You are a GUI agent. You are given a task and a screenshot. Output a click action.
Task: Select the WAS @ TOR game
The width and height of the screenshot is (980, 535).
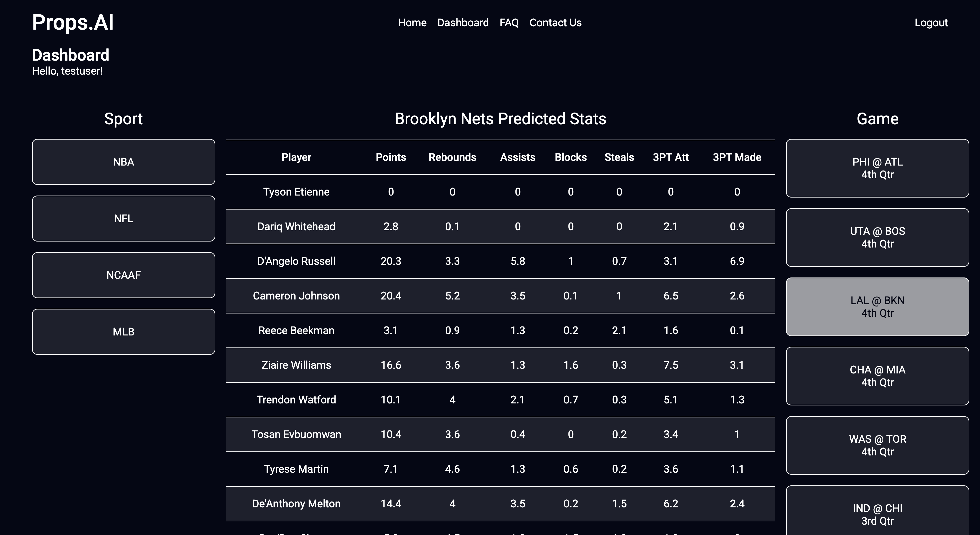877,445
